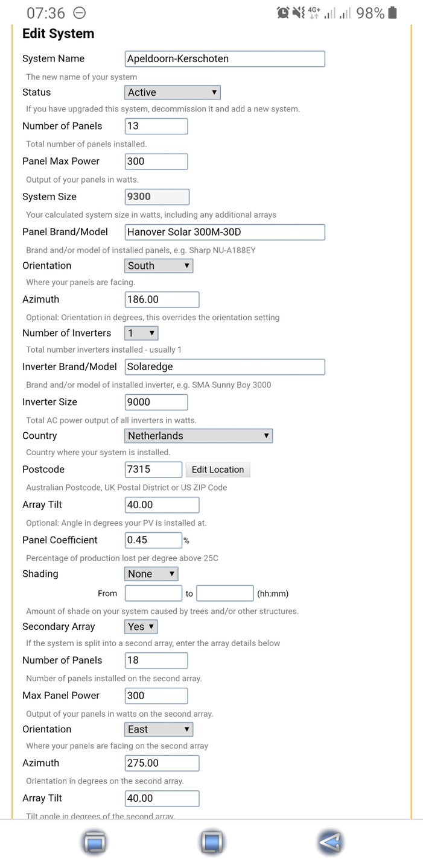The width and height of the screenshot is (423, 868).
Task: Click the Postcode label
Action: (x=43, y=470)
